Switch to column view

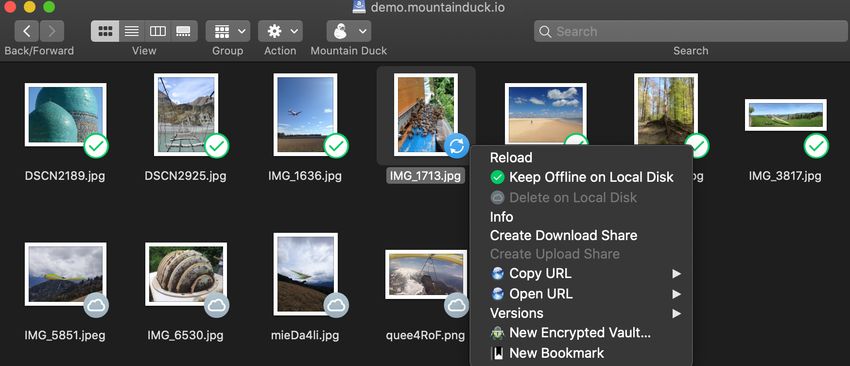(x=158, y=31)
